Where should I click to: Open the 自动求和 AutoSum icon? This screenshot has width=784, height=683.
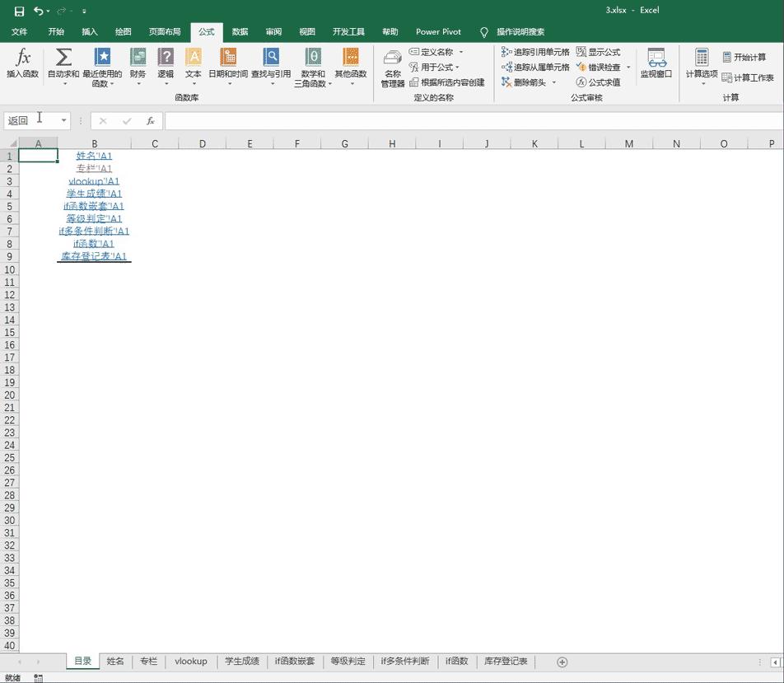click(x=63, y=59)
